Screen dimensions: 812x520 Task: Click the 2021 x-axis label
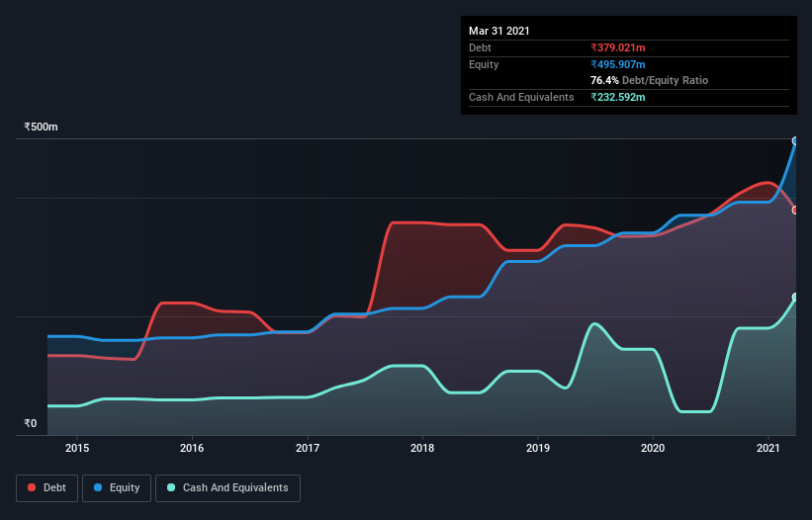[x=767, y=448]
